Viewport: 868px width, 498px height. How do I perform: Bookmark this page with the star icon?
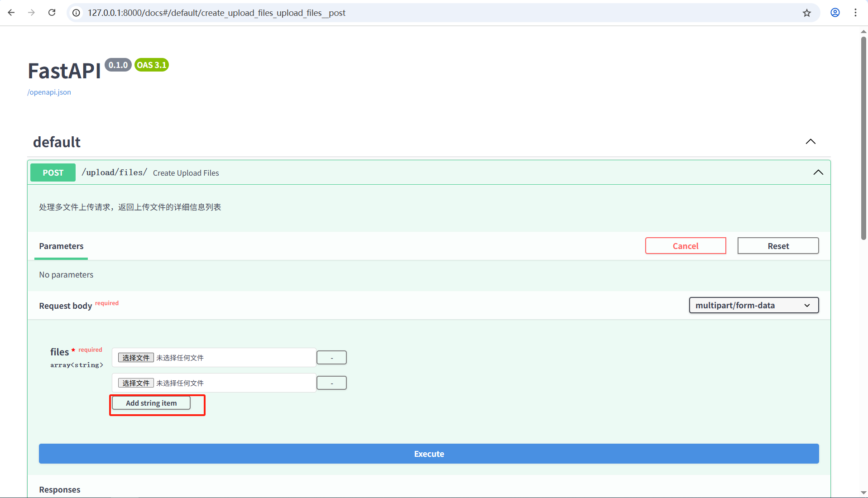(807, 13)
